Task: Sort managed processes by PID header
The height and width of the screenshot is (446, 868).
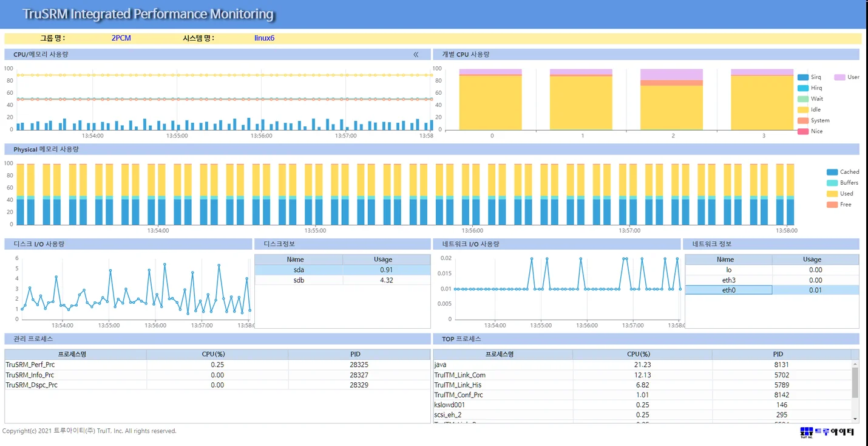Action: (x=359, y=354)
